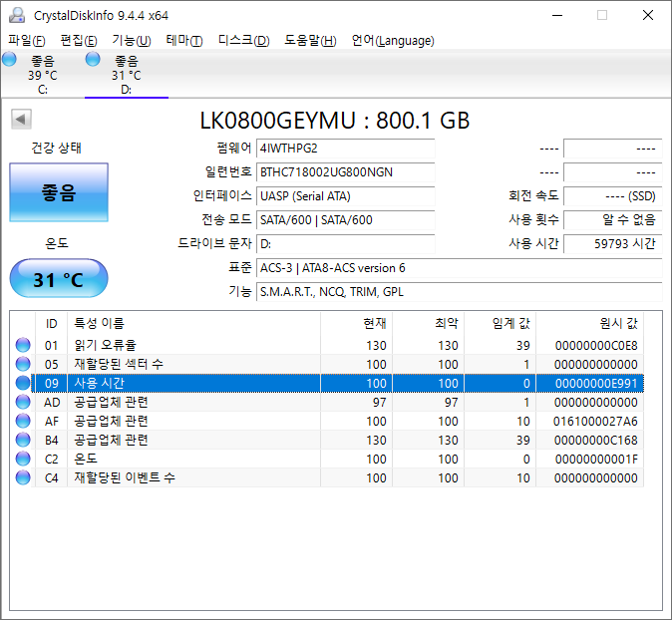Viewport: 672px width, 620px height.
Task: Open the 편집(E) menu
Action: [x=79, y=40]
